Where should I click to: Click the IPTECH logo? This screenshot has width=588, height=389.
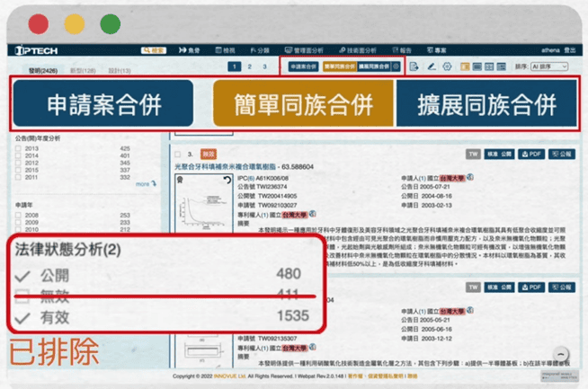(x=38, y=51)
